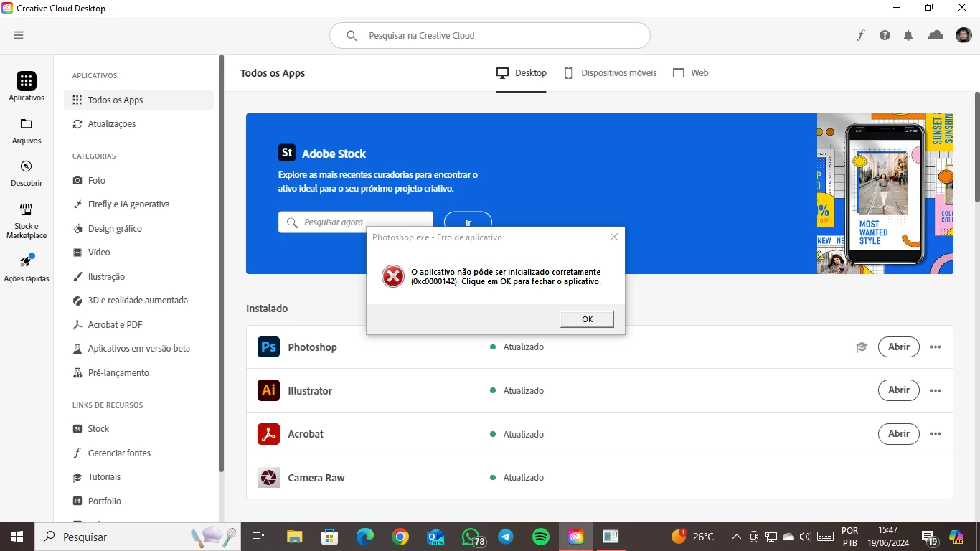
Task: Click the Adobe Stock phone banner image
Action: pyautogui.click(x=885, y=194)
